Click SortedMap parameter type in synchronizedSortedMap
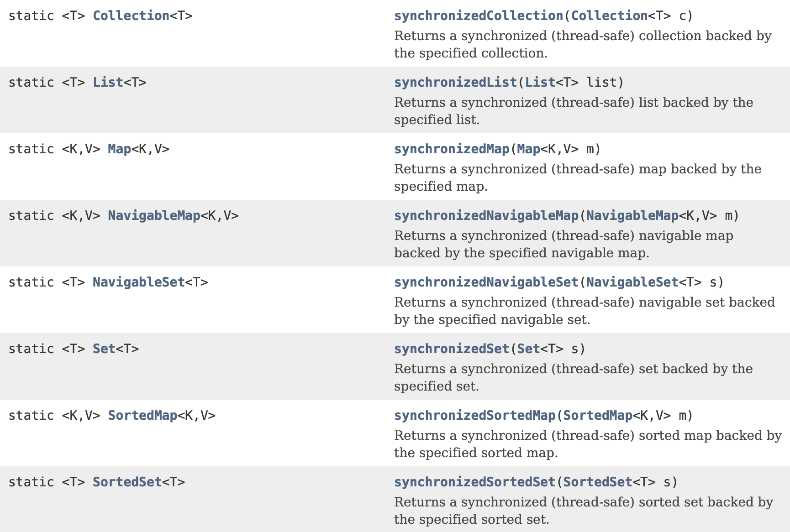Screen dimensions: 790x532 597,415
